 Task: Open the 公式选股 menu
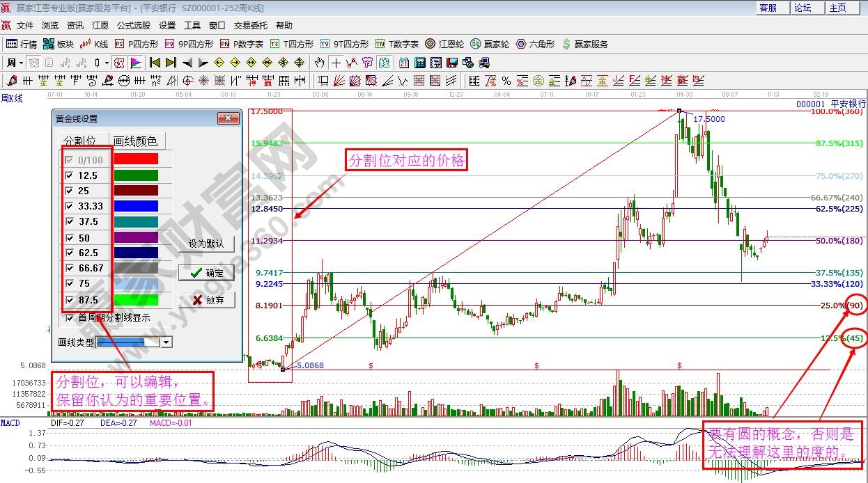[x=133, y=26]
